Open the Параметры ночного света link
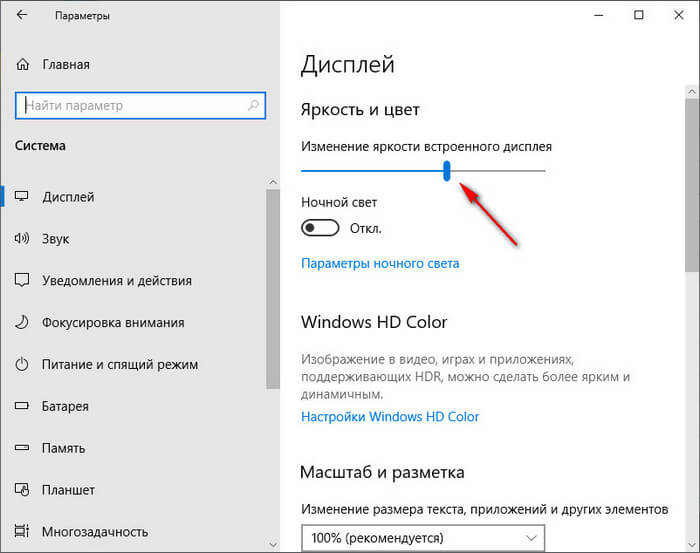Viewport: 700px width, 553px height. (380, 264)
